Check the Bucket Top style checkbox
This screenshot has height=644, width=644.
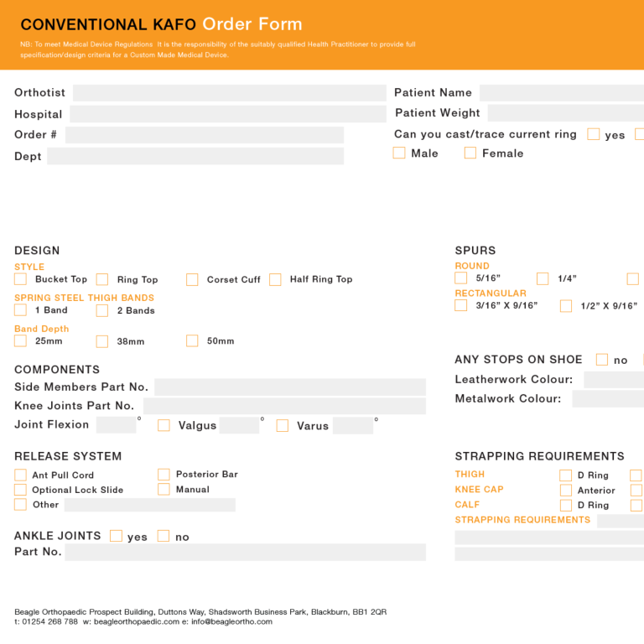20,279
